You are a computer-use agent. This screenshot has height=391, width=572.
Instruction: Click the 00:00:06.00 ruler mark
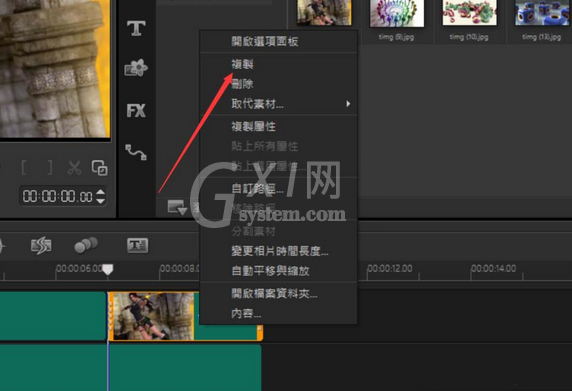(x=79, y=268)
